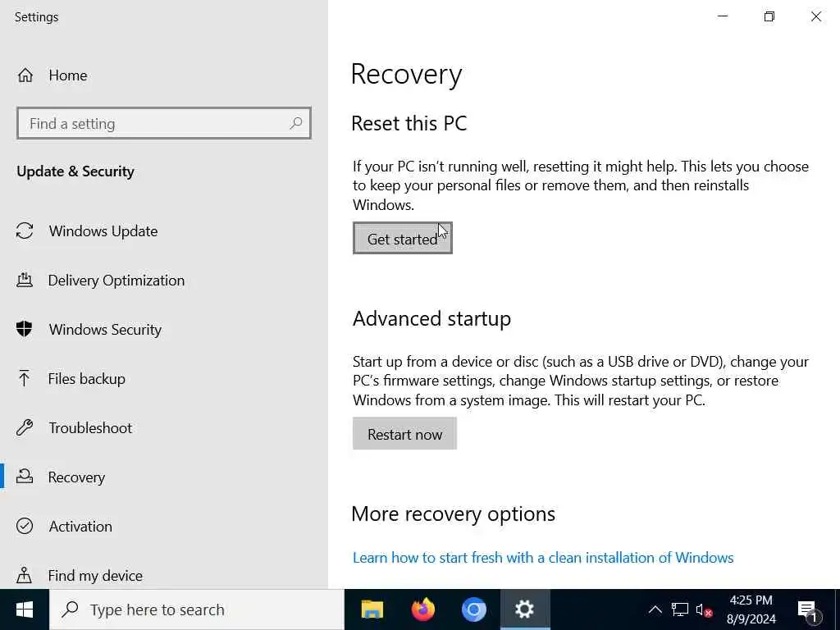Click the Delivery Optimization icon
The width and height of the screenshot is (840, 630).
(25, 281)
